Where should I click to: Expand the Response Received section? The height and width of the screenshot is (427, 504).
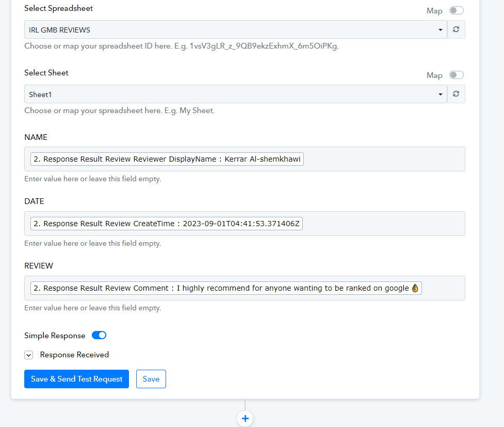coord(28,355)
